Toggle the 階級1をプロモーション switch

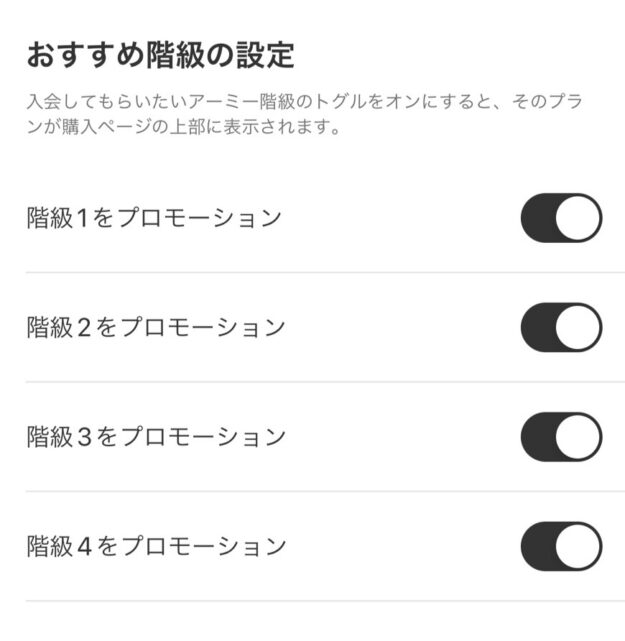pos(561,218)
